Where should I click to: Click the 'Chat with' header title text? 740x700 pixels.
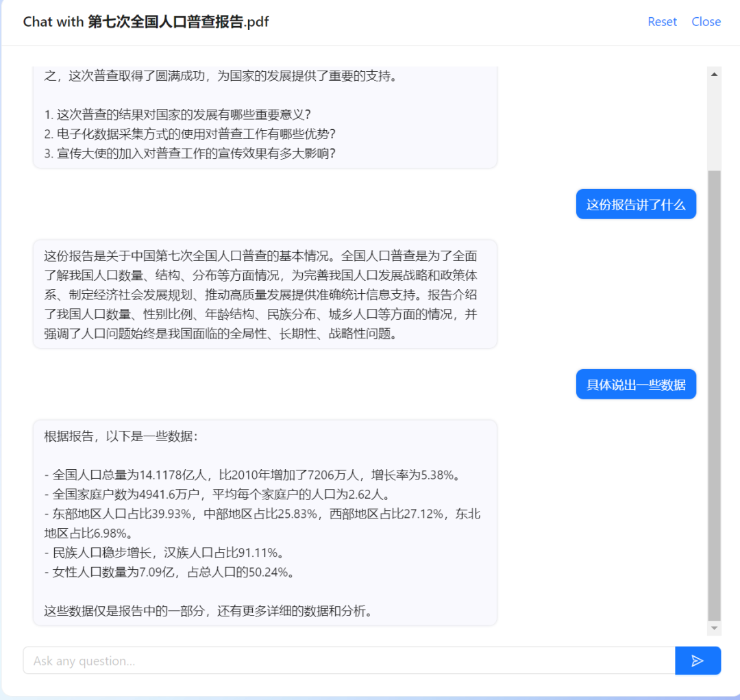point(51,21)
